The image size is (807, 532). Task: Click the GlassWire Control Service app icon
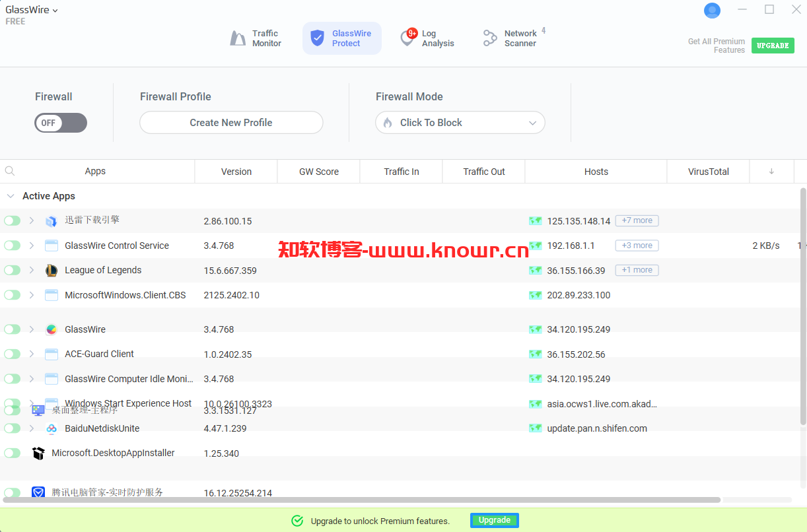pos(52,246)
